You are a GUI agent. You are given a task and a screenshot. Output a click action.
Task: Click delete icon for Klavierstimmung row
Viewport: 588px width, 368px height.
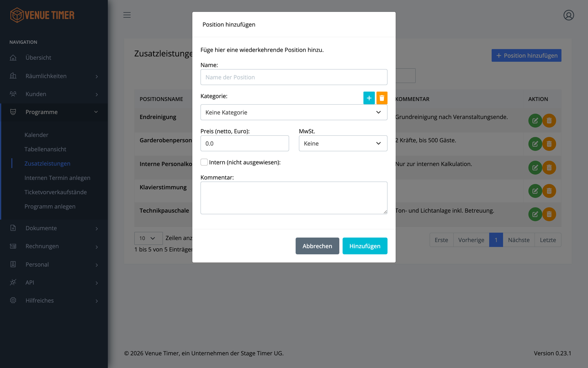[x=549, y=191]
